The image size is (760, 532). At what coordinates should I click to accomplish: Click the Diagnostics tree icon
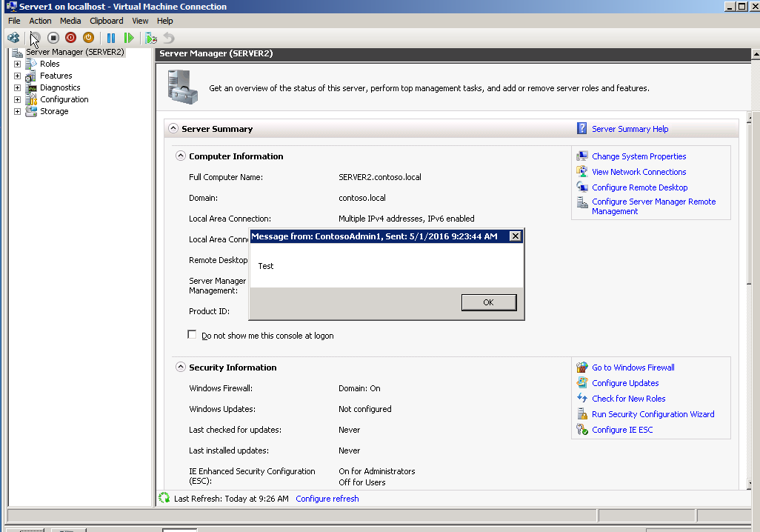31,87
